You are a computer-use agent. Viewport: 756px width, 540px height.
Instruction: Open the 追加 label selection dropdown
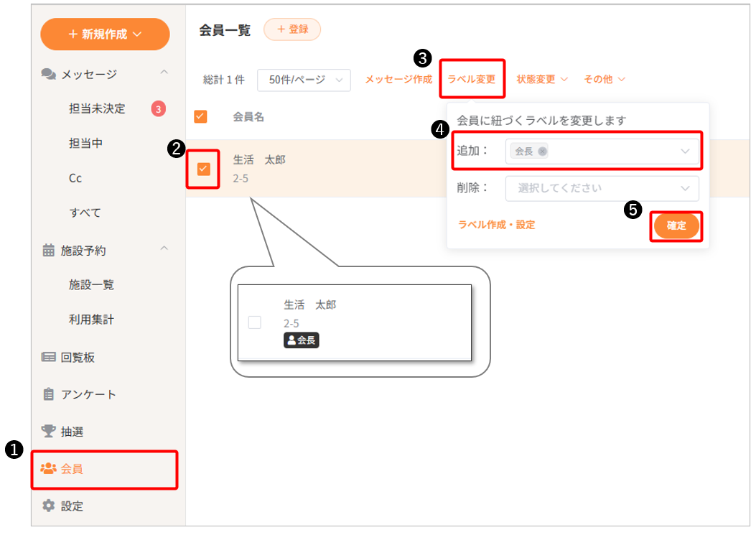(x=602, y=152)
